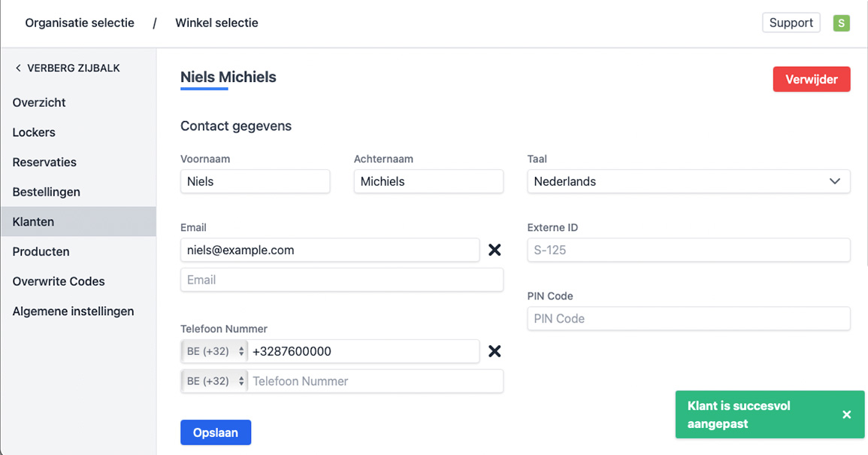Open Overwrite Codes page
Image resolution: width=868 pixels, height=455 pixels.
[x=59, y=281]
